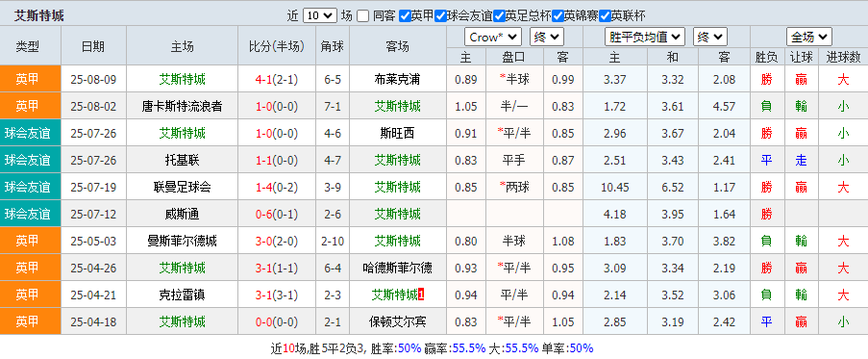Click the 让球 column header
Image resolution: width=868 pixels, height=359 pixels.
[x=801, y=57]
